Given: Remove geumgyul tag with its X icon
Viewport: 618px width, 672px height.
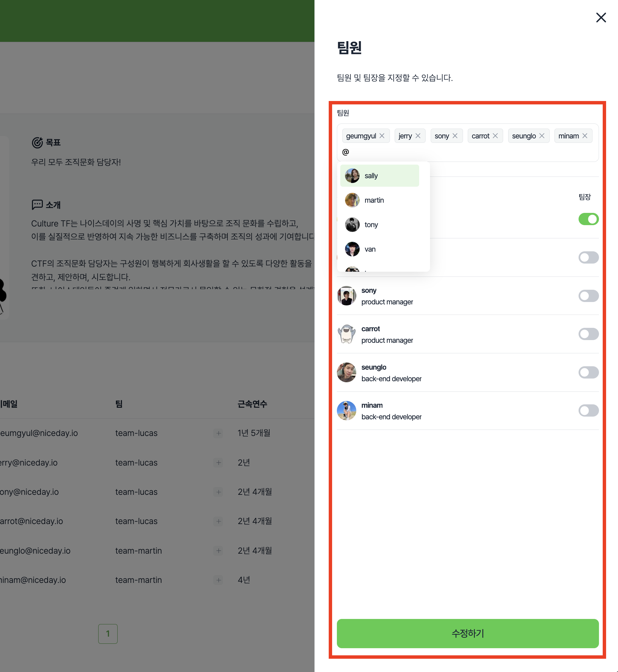Looking at the screenshot, I should (x=382, y=136).
